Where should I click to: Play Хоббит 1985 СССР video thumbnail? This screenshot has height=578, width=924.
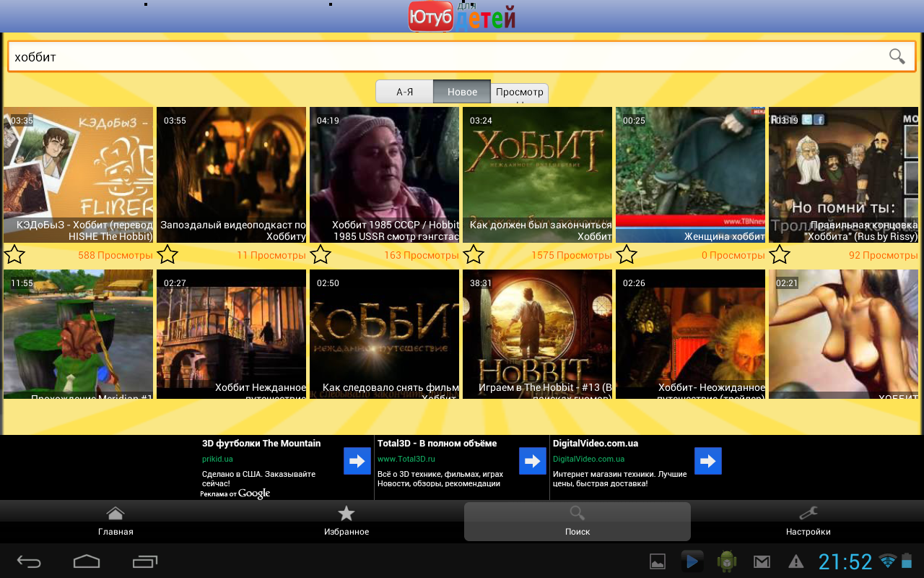384,175
